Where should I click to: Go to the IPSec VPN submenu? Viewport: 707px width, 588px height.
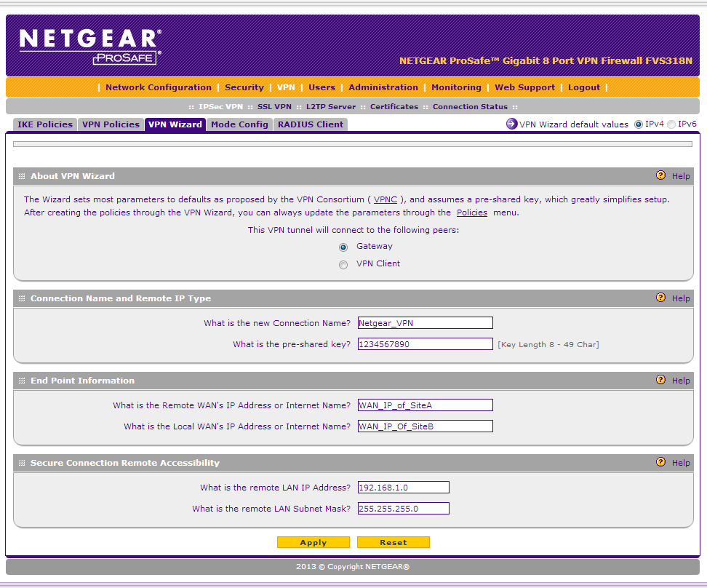(x=220, y=107)
